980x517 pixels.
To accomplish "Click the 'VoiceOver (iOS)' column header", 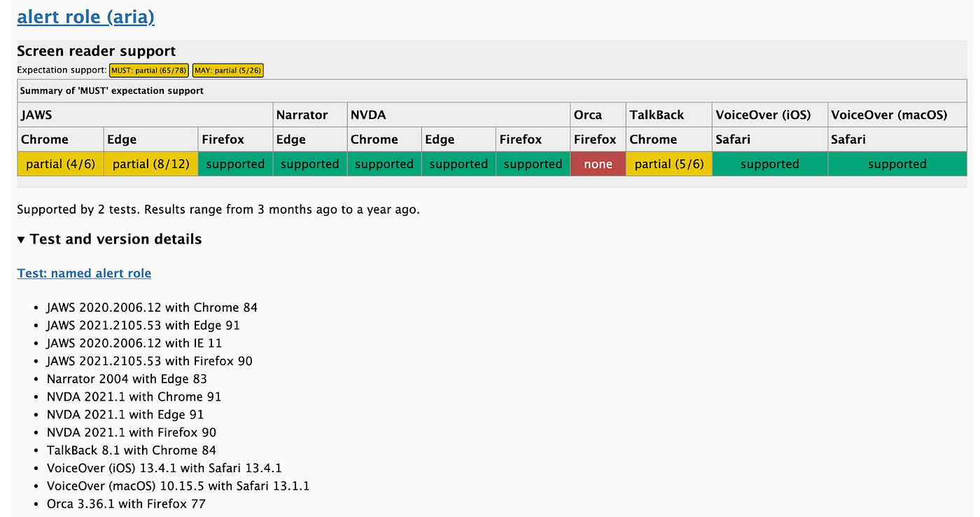I will click(x=769, y=115).
